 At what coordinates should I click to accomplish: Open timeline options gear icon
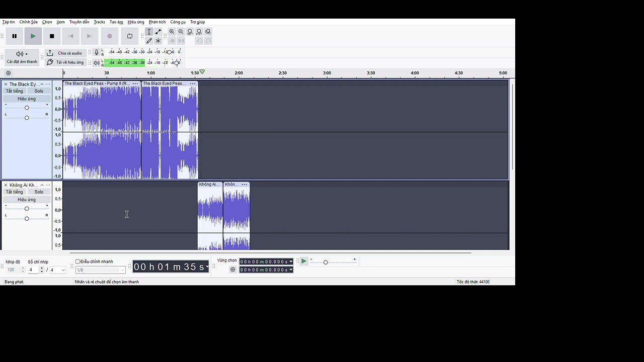(x=8, y=73)
